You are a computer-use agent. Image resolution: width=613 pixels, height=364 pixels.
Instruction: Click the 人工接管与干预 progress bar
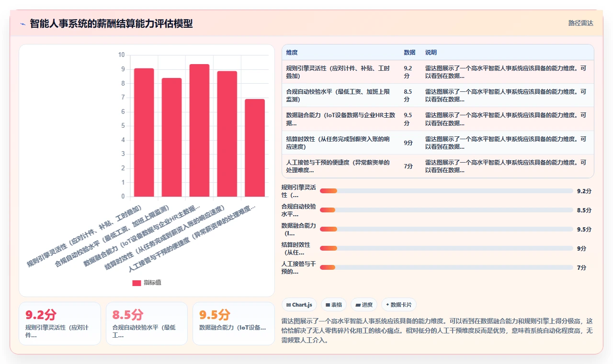pyautogui.click(x=446, y=267)
